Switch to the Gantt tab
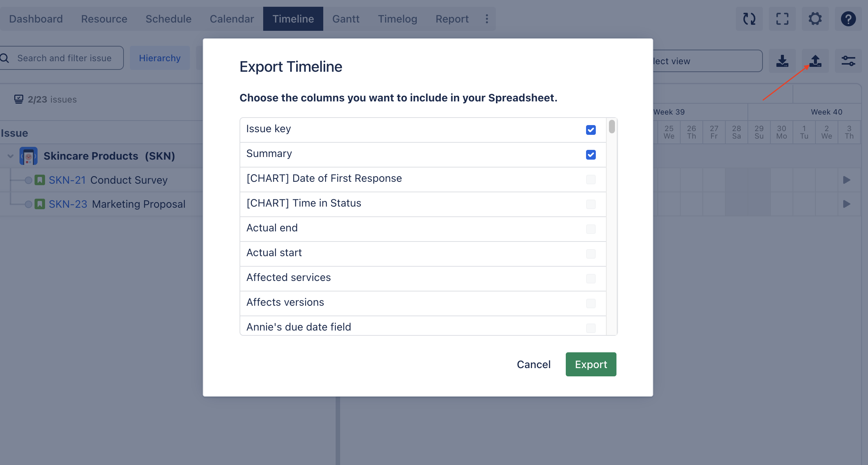Image resolution: width=868 pixels, height=465 pixels. (346, 19)
